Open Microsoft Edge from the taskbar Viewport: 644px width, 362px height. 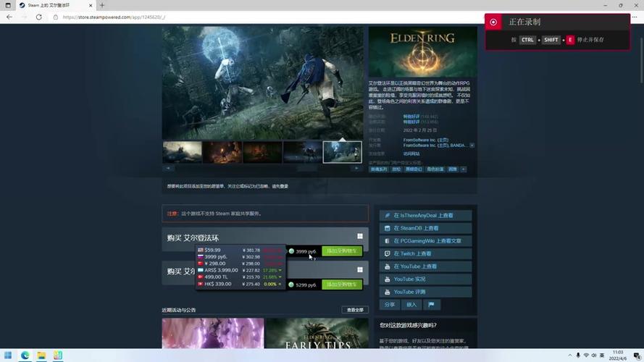click(25, 355)
